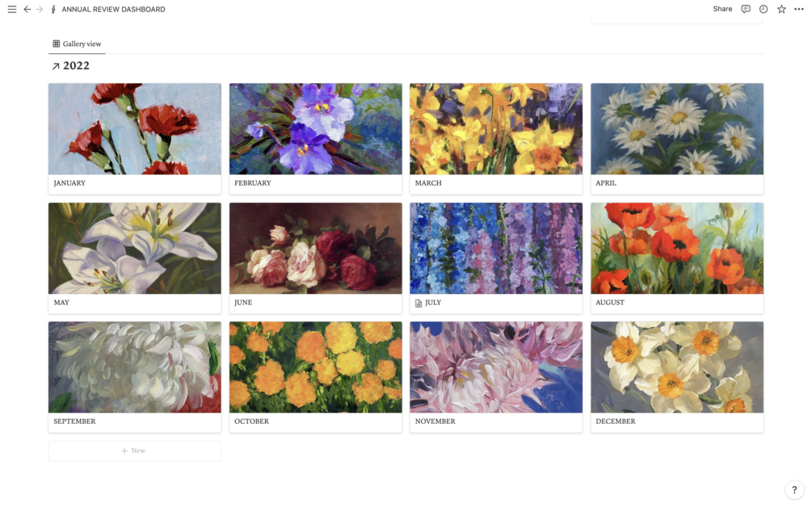The height and width of the screenshot is (507, 812).
Task: Click the JANUARY card title
Action: coord(69,183)
